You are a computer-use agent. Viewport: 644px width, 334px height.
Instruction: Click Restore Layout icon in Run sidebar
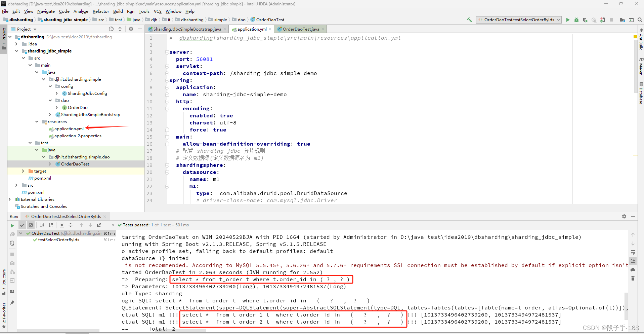12,291
